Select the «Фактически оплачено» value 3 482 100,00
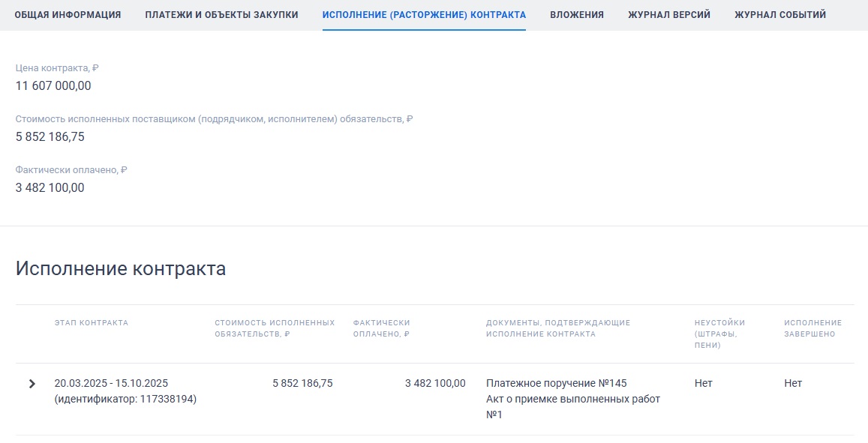 51,187
